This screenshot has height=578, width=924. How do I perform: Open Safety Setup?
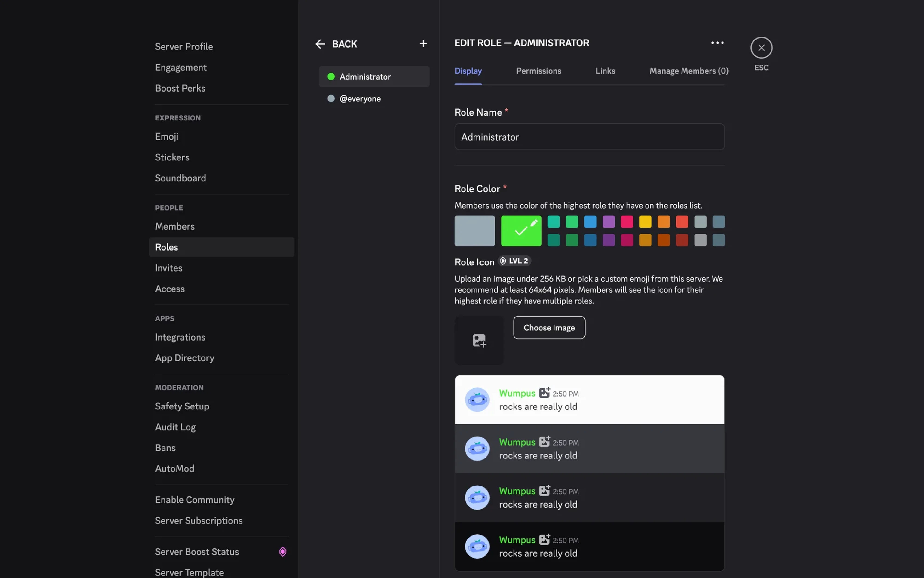pyautogui.click(x=222, y=406)
